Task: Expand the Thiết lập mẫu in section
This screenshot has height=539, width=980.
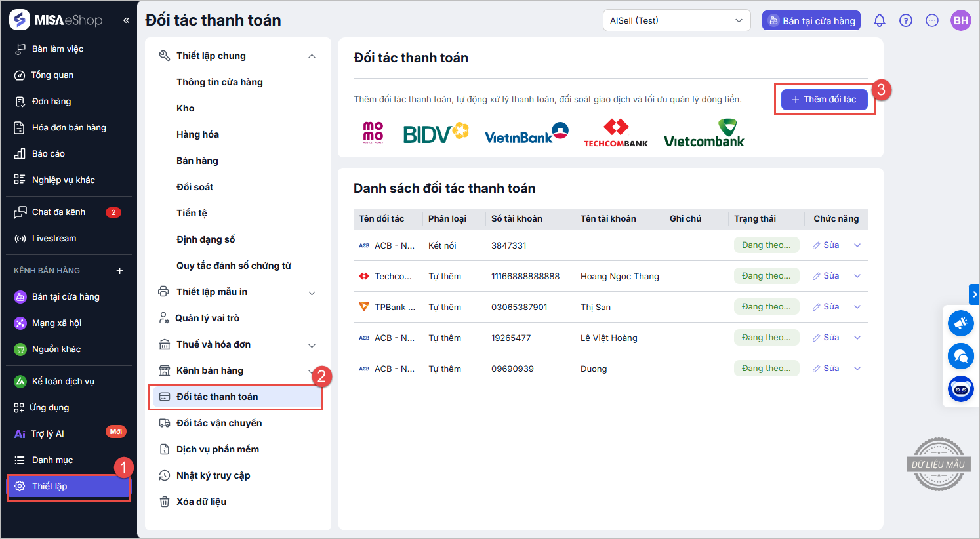Action: pos(312,292)
